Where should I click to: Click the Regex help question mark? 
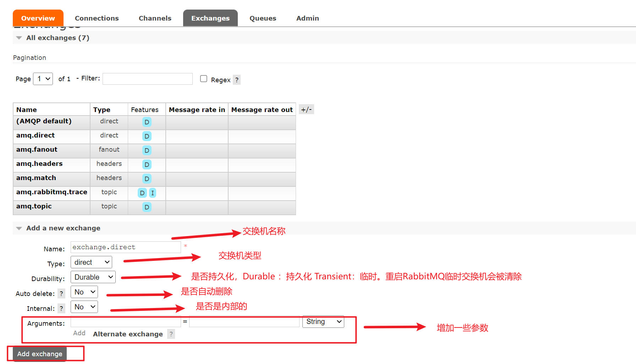pos(237,80)
